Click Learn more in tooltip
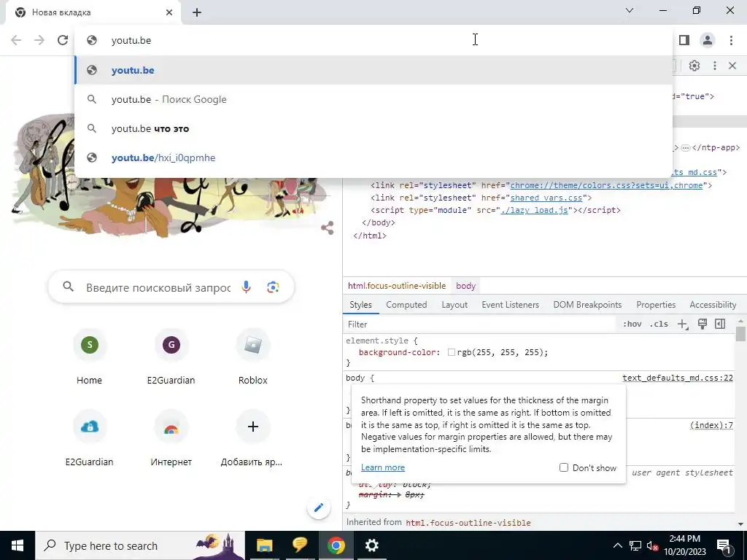 point(383,467)
